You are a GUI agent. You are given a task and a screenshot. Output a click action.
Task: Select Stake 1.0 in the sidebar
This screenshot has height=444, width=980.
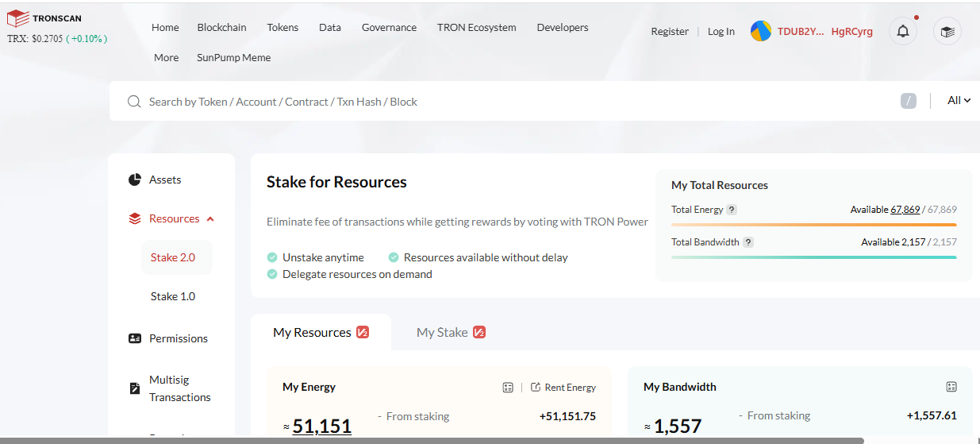[173, 296]
